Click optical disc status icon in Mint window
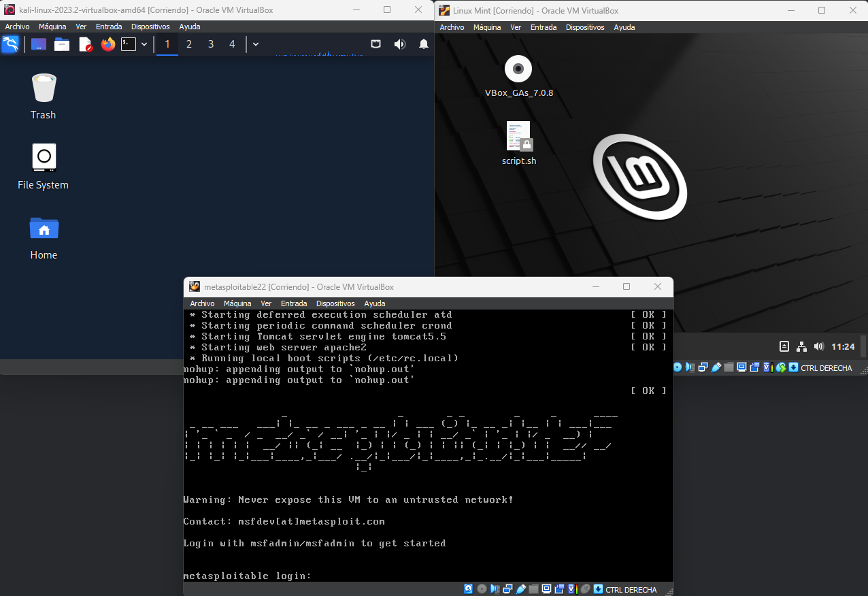Viewport: 868px width, 596px height. click(678, 367)
